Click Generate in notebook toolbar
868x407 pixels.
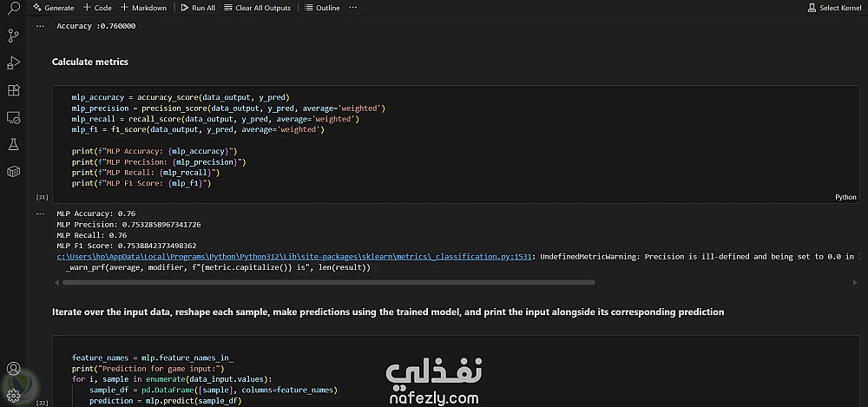(54, 8)
